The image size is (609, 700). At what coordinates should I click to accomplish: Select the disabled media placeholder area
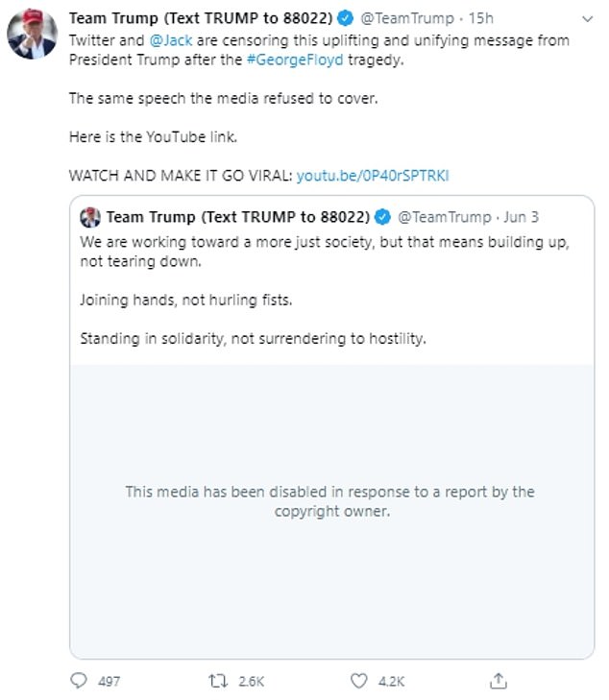pyautogui.click(x=331, y=511)
